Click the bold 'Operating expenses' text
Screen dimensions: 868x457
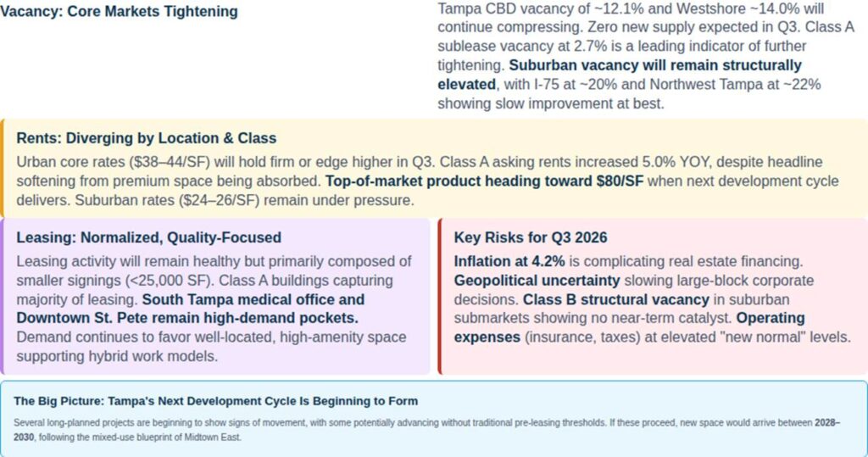pos(770,319)
